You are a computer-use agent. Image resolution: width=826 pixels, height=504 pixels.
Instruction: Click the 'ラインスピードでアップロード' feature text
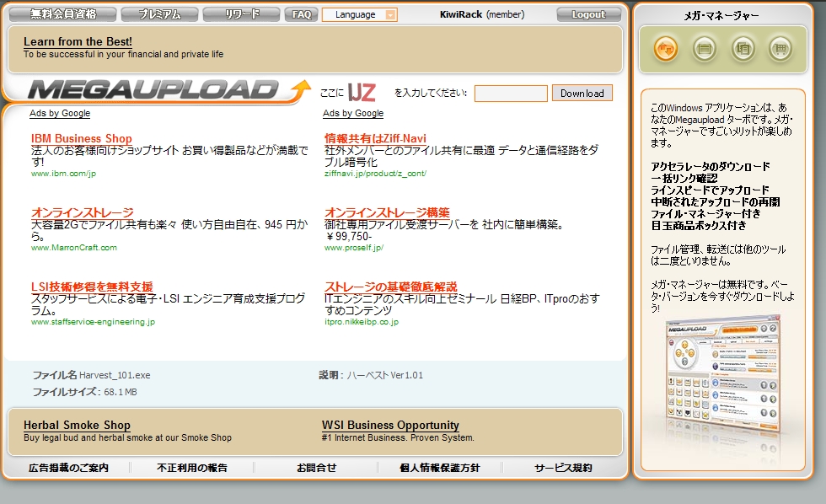710,190
